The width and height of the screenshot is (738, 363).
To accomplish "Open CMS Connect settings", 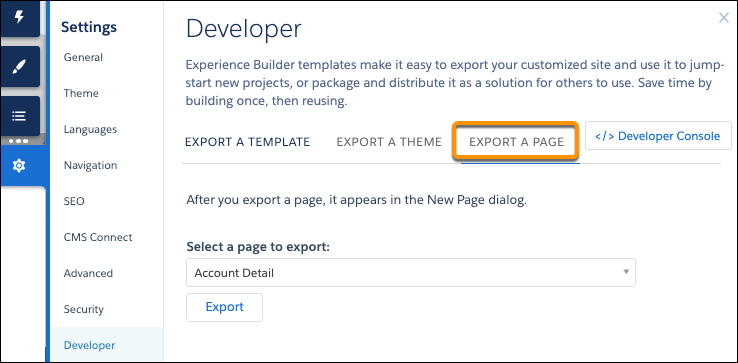I will (98, 237).
